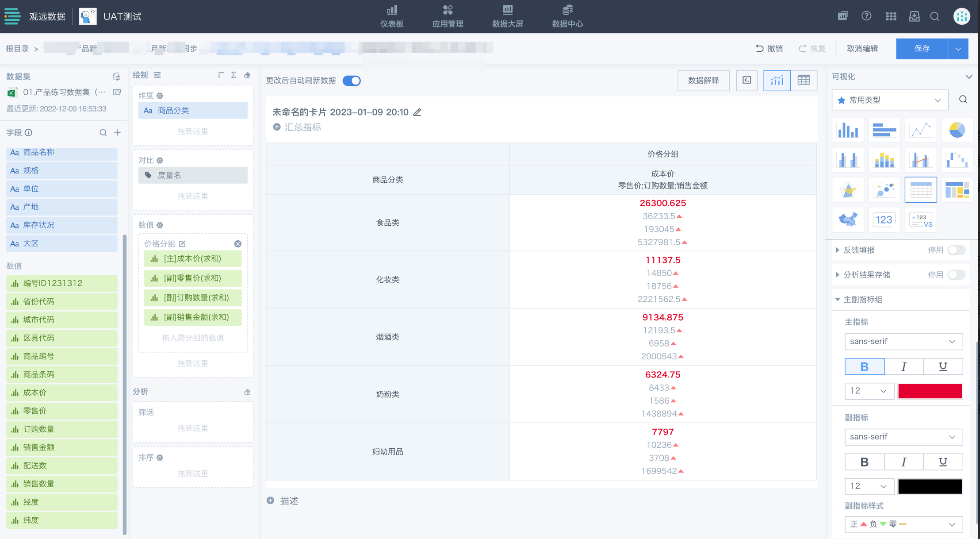This screenshot has width=980, height=539.
Task: Select the 123 KPI indicator chart type
Action: tap(884, 219)
